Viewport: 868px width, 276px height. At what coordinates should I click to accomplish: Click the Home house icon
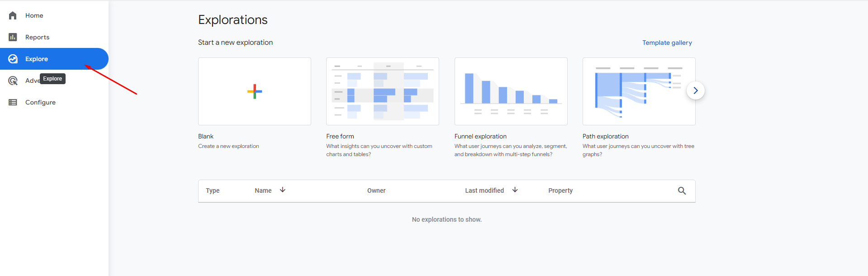click(x=13, y=15)
